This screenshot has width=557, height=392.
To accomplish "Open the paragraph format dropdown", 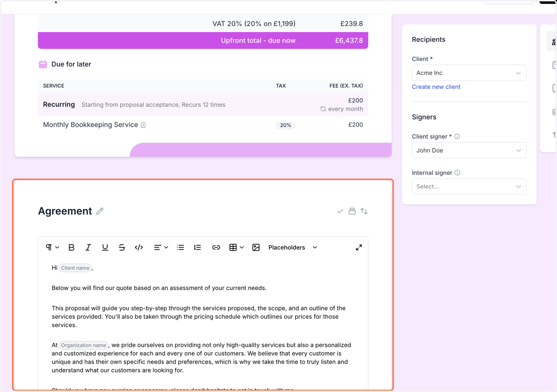I will pyautogui.click(x=52, y=247).
